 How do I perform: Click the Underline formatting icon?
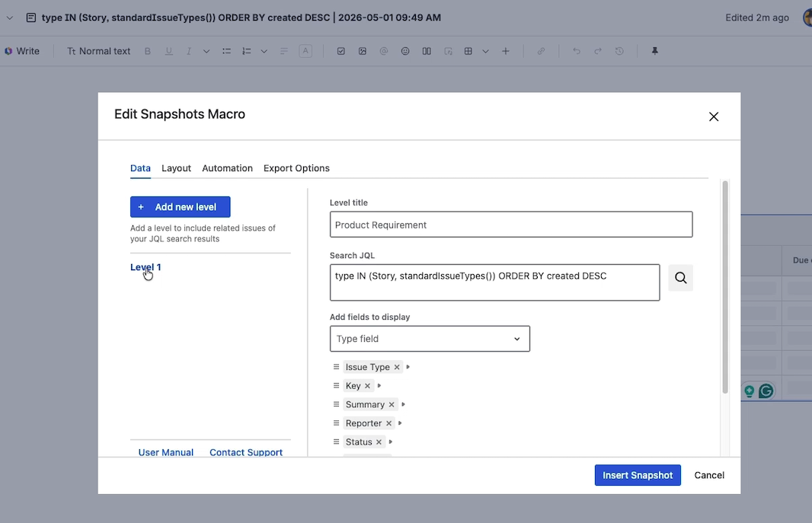(169, 51)
